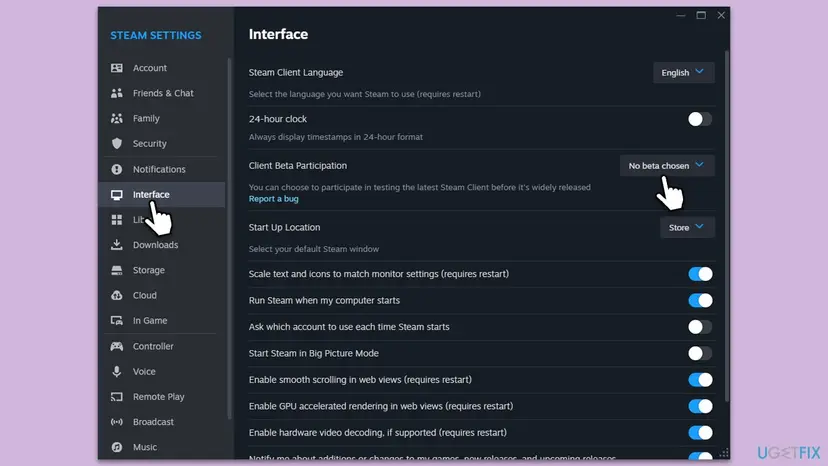828x466 pixels.
Task: Click the Storage drive icon
Action: [x=117, y=270]
